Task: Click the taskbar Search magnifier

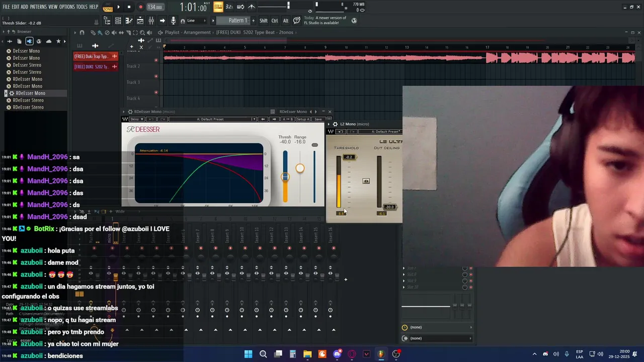Action: (263, 354)
